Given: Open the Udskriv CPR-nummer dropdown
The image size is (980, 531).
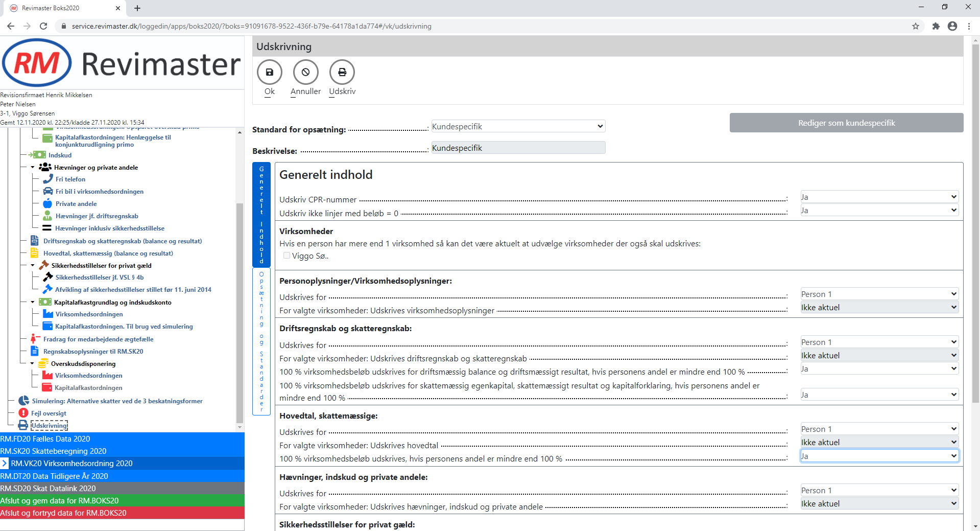Looking at the screenshot, I should tap(878, 197).
